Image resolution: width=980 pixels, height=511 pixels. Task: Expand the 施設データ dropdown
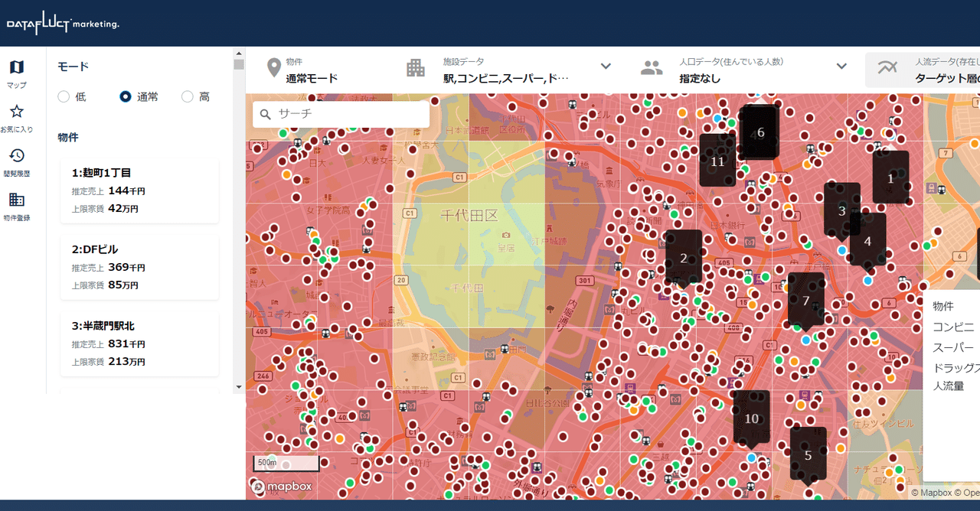point(606,67)
